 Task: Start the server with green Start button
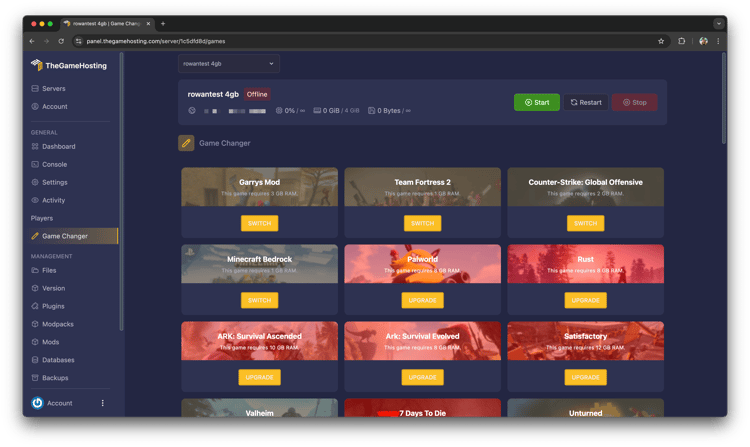click(x=537, y=102)
